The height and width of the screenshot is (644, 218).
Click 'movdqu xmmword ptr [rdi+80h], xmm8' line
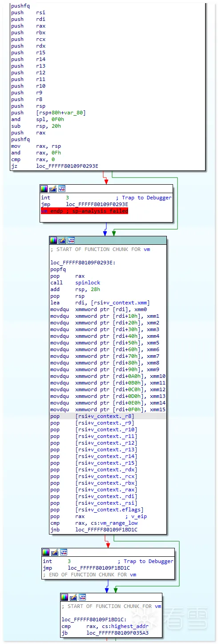(105, 363)
